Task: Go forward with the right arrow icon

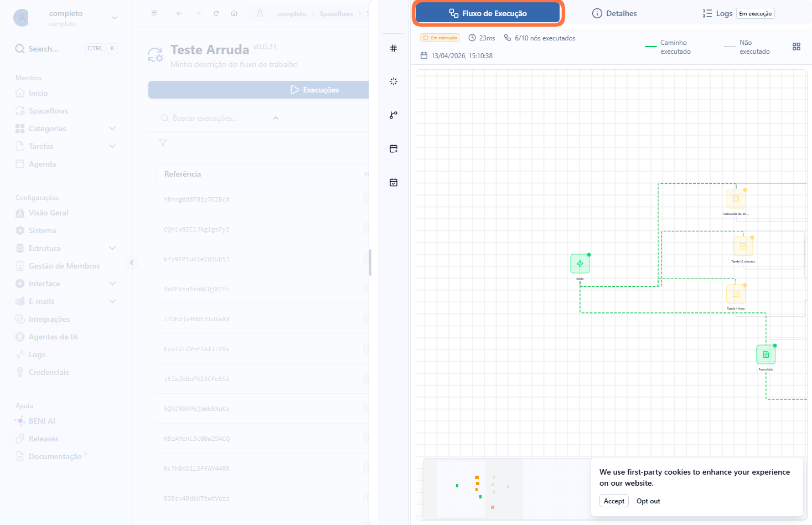Action: pyautogui.click(x=198, y=13)
